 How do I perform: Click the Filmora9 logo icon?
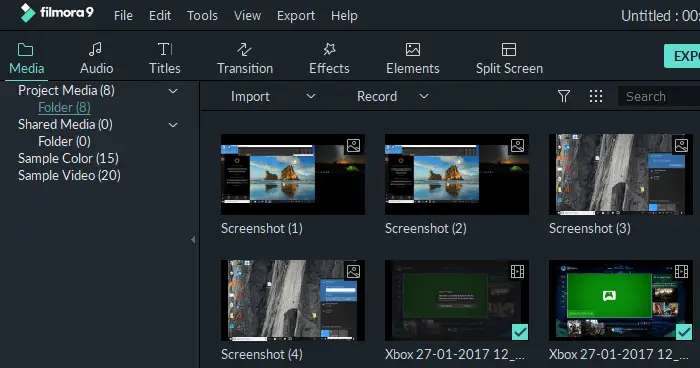[27, 13]
